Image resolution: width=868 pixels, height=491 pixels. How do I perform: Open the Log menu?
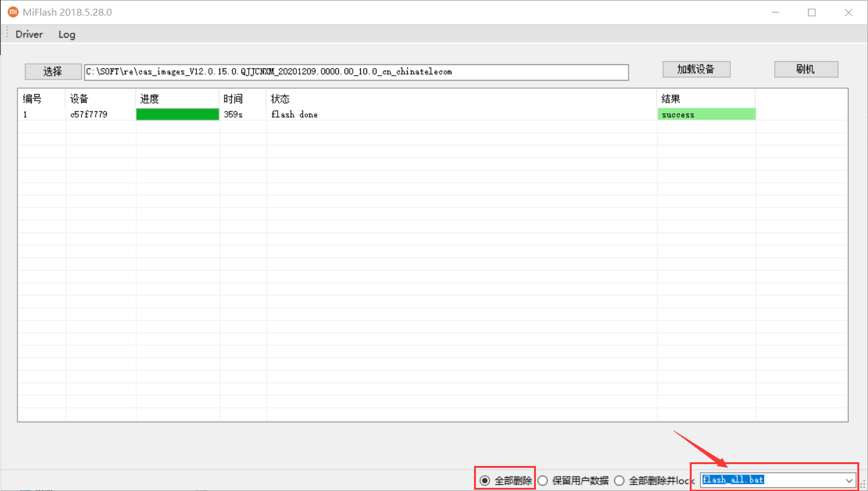[67, 34]
